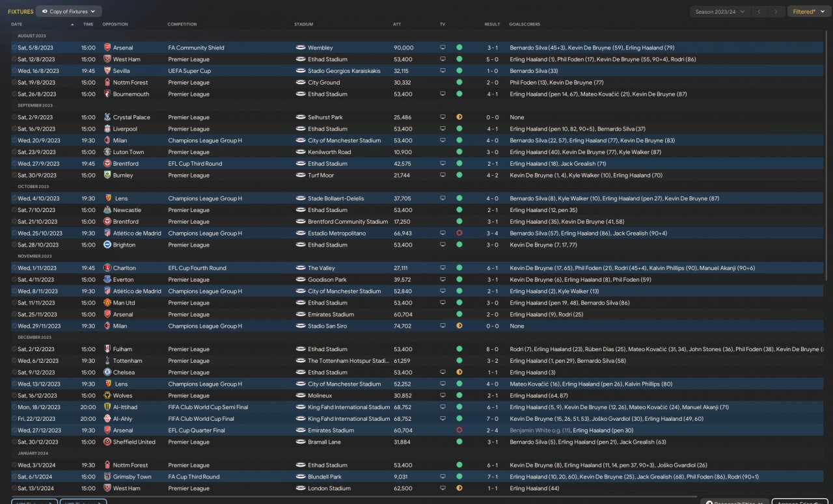Screen dimensions: 833x504
Task: Sort fixtures by the Date column header
Action: click(x=17, y=25)
